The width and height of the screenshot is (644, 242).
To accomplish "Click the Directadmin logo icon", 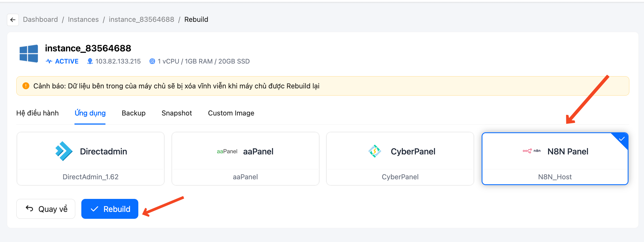I will point(64,151).
